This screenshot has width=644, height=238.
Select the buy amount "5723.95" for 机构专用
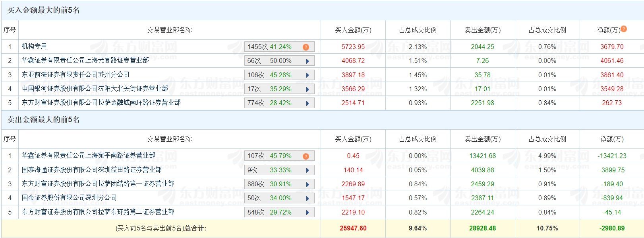pyautogui.click(x=353, y=47)
